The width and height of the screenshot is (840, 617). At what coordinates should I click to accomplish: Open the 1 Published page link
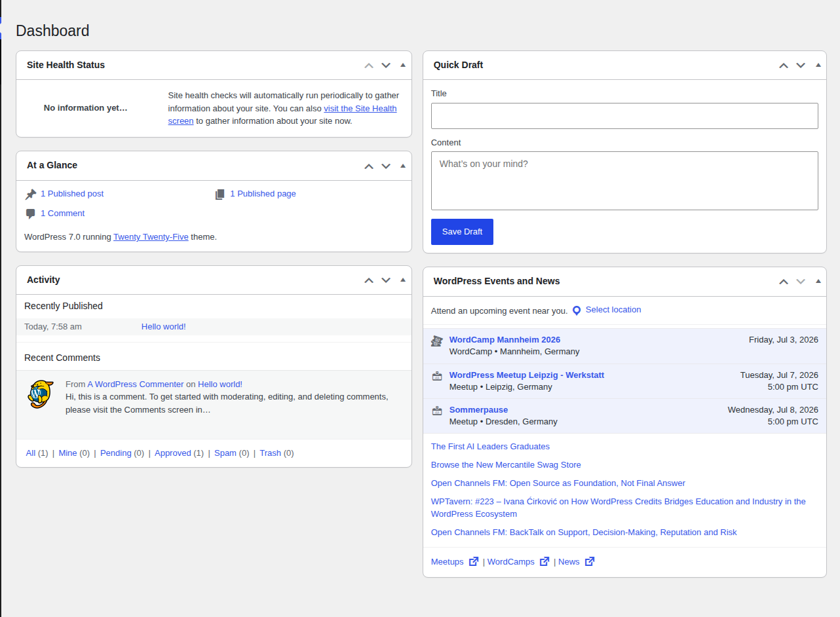263,194
